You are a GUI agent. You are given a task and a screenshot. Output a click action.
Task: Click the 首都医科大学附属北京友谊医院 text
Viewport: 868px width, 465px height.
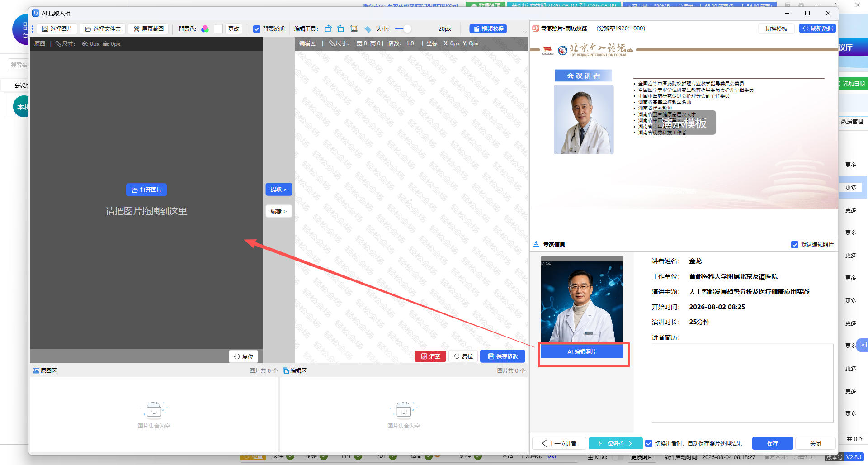click(x=733, y=277)
